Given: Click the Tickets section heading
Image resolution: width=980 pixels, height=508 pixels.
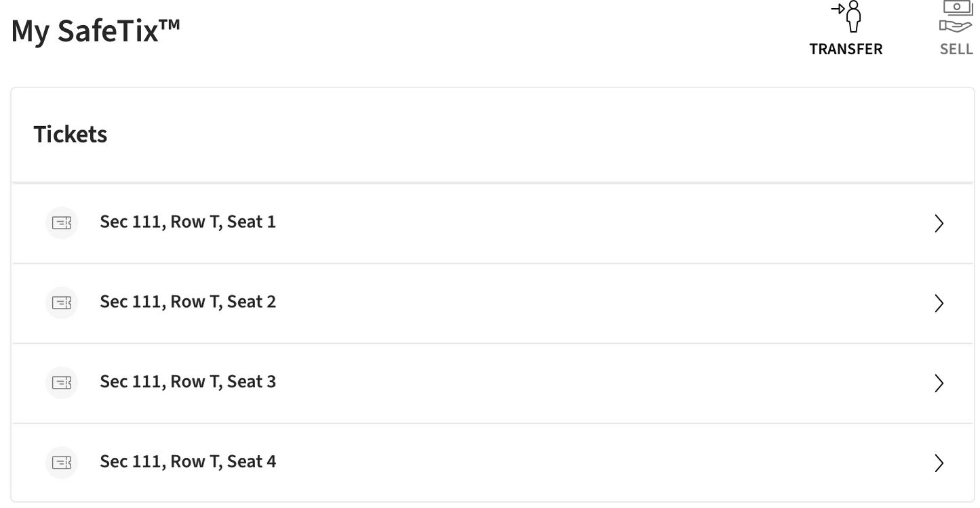Looking at the screenshot, I should click(x=71, y=134).
